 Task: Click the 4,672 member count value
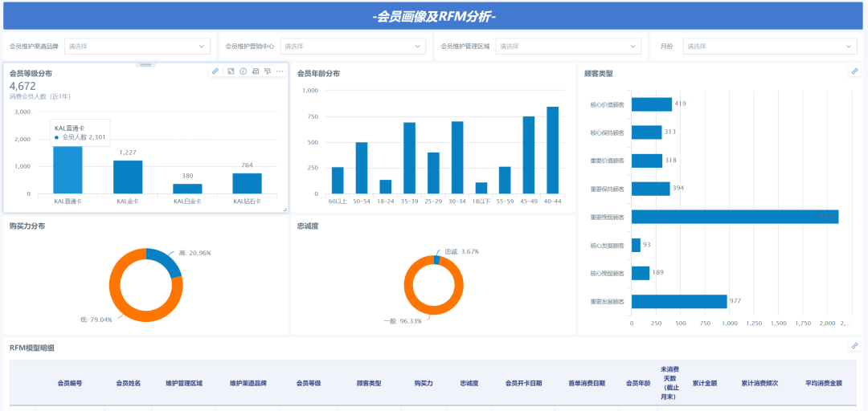coord(23,86)
